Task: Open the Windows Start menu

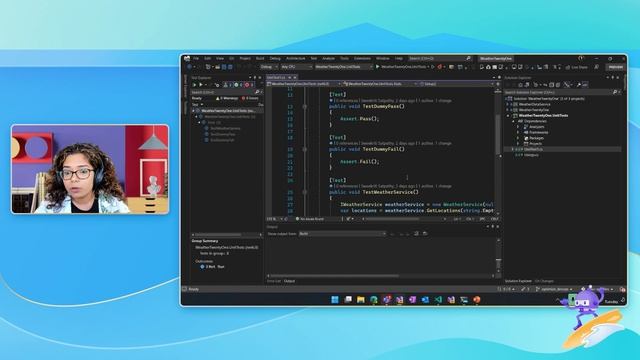Action: pyautogui.click(x=335, y=300)
